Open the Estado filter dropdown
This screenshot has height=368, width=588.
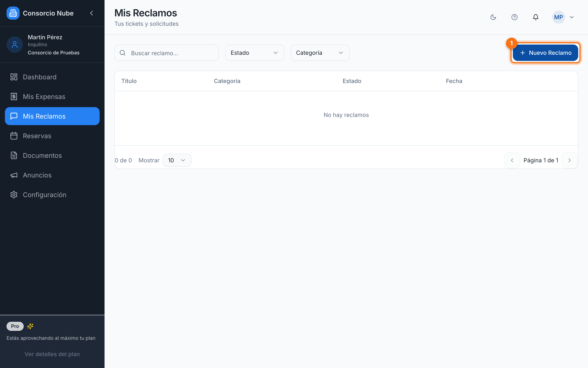click(x=255, y=53)
